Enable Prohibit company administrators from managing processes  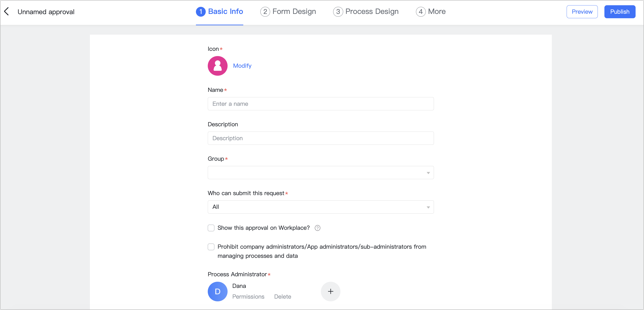[x=211, y=246]
